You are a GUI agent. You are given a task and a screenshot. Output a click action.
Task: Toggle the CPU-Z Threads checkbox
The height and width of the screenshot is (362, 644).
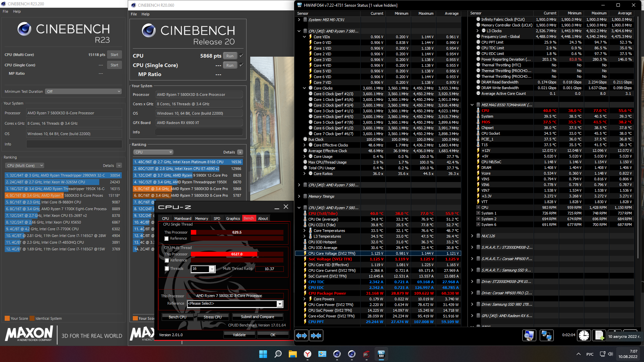[x=167, y=268]
